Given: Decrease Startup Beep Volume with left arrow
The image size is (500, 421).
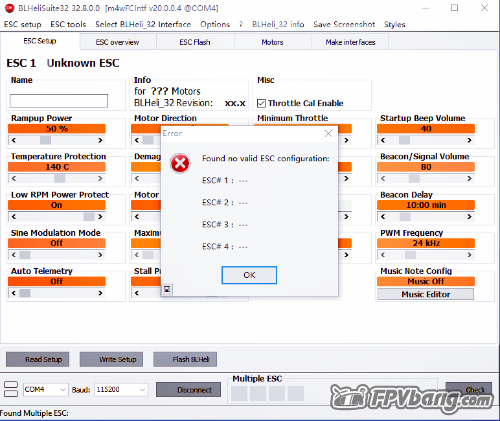Looking at the screenshot, I should [383, 140].
